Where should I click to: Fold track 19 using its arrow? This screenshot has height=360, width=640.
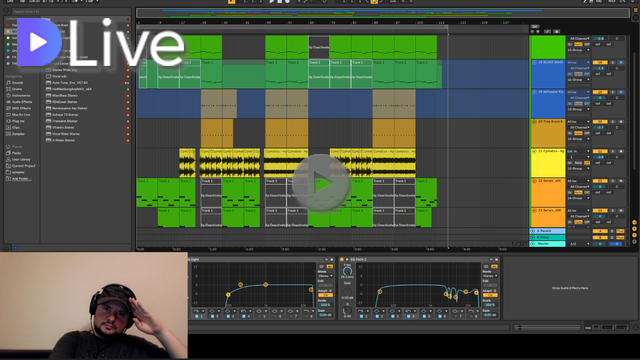point(534,92)
